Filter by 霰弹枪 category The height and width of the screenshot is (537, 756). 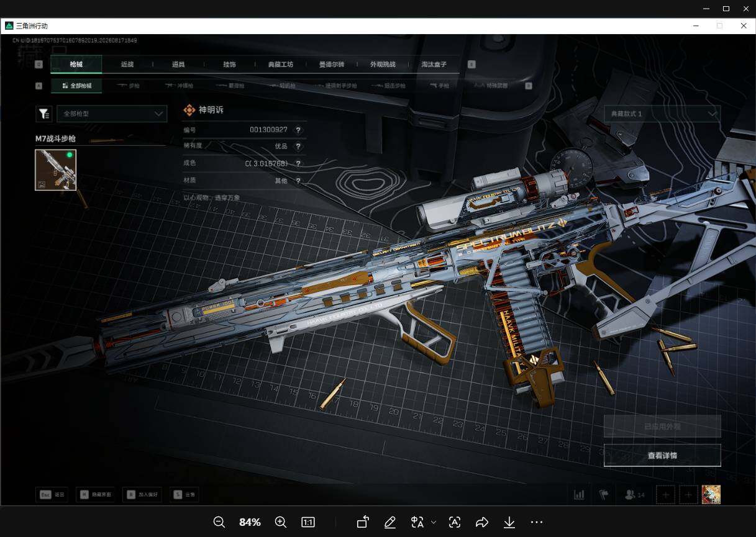230,86
